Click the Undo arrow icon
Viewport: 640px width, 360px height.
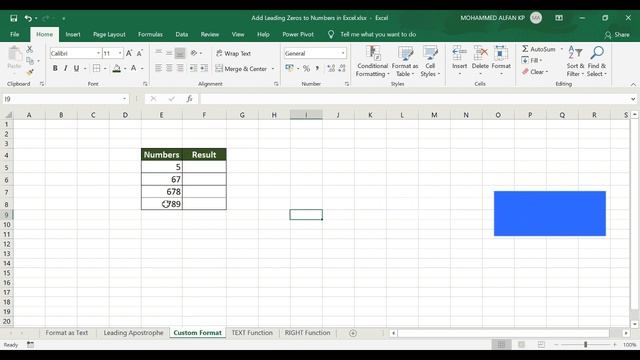point(28,18)
